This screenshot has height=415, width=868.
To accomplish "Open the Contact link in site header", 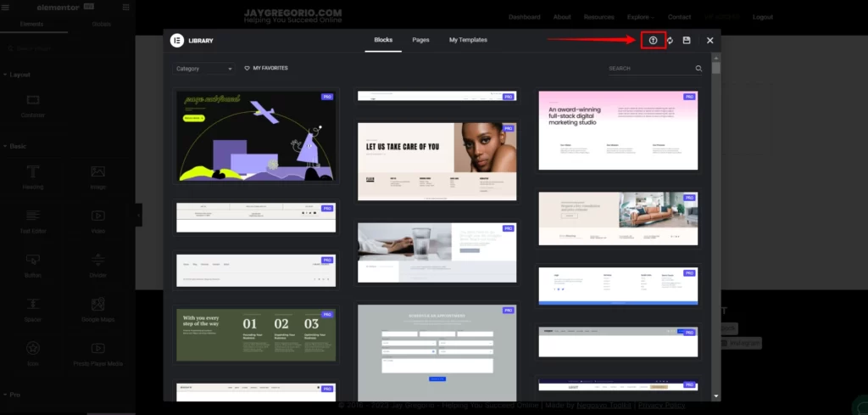I will [x=679, y=17].
